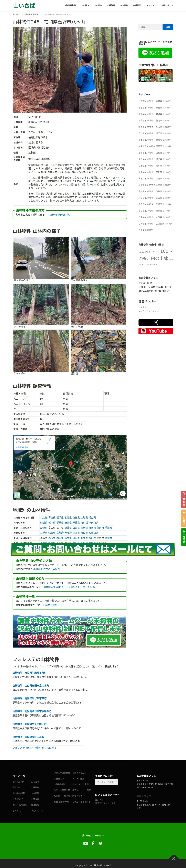Click the red location pin on map

click(71, 464)
